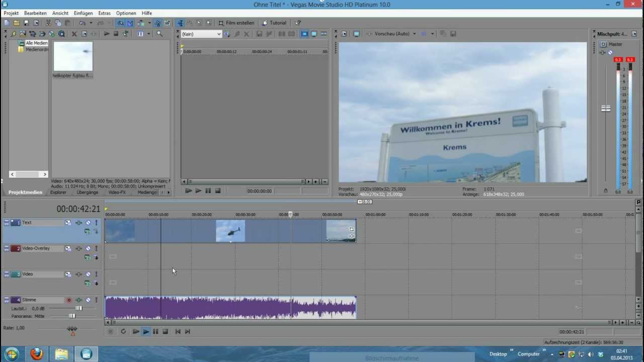Select the helicopter clip on Text track
This screenshot has width=644, height=362.
pos(230,231)
